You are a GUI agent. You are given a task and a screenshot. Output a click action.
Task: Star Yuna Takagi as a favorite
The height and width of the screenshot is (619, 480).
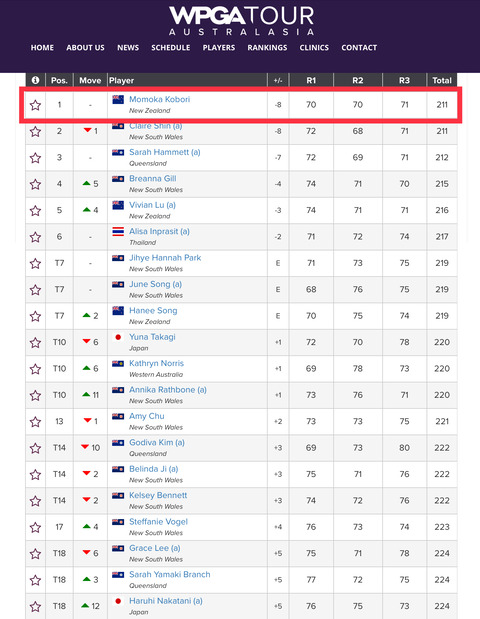click(x=36, y=343)
